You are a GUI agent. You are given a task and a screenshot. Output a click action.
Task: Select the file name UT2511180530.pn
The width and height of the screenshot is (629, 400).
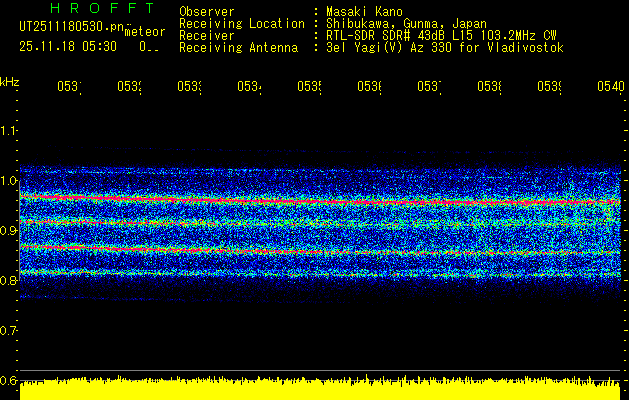coord(72,27)
